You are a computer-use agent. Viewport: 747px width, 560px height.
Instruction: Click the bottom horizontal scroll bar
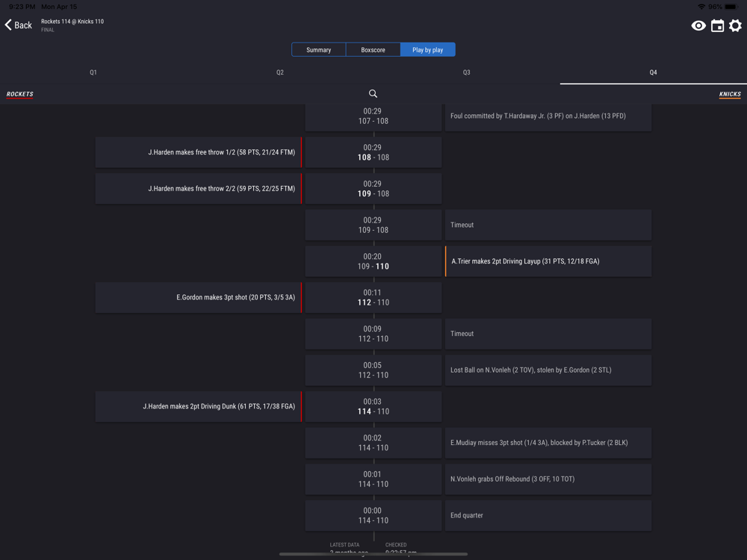[373, 554]
